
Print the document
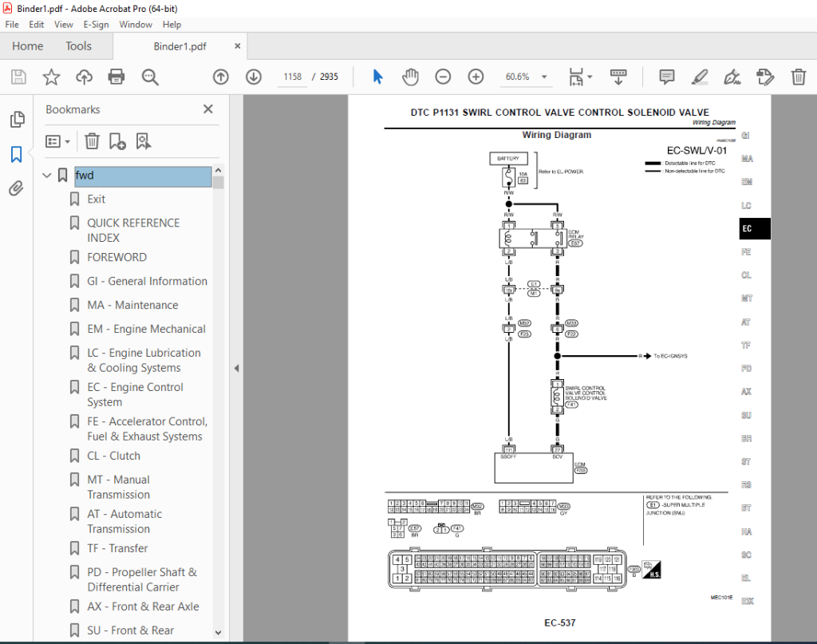point(116,77)
